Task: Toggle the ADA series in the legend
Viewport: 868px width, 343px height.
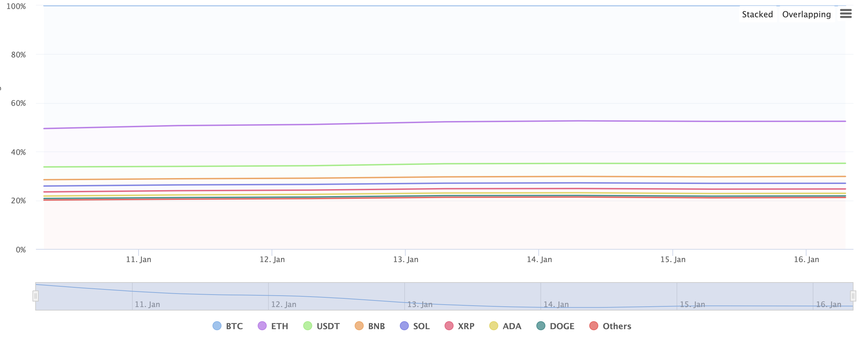Action: tap(505, 326)
